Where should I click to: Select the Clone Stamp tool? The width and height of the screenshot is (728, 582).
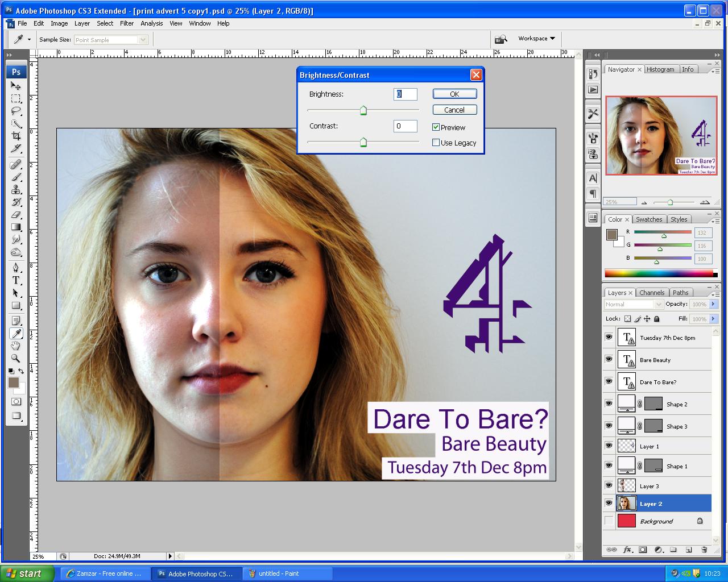16,189
